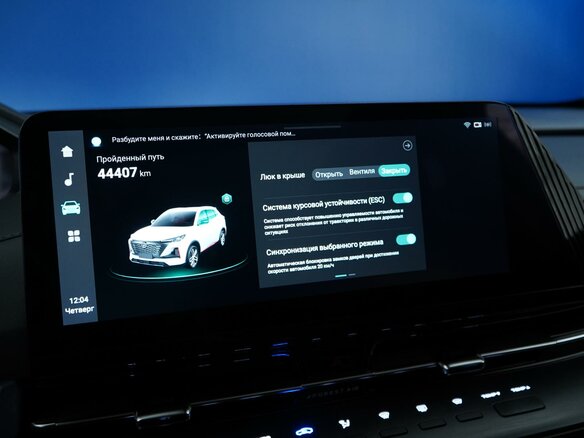The image size is (584, 438).
Task: Toggle the ESC stability system switch
Action: pos(403,198)
